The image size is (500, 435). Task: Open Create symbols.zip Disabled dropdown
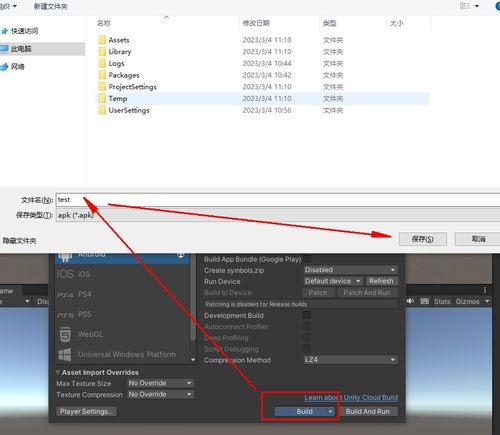pos(350,270)
